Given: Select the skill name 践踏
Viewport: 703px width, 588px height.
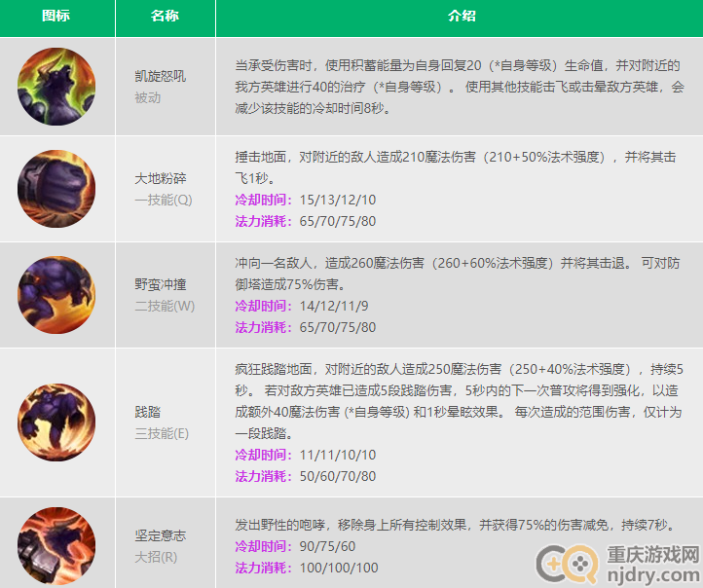Looking at the screenshot, I should click(147, 412).
